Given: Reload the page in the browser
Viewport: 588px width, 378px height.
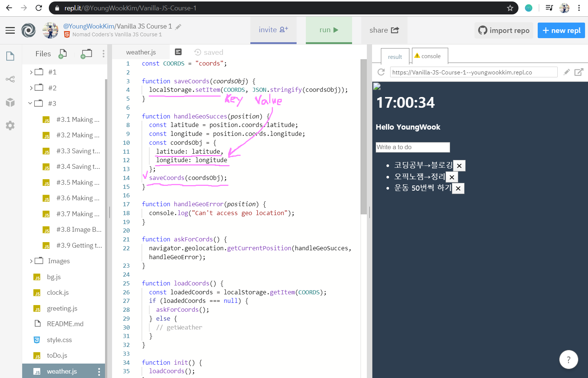Looking at the screenshot, I should [39, 8].
